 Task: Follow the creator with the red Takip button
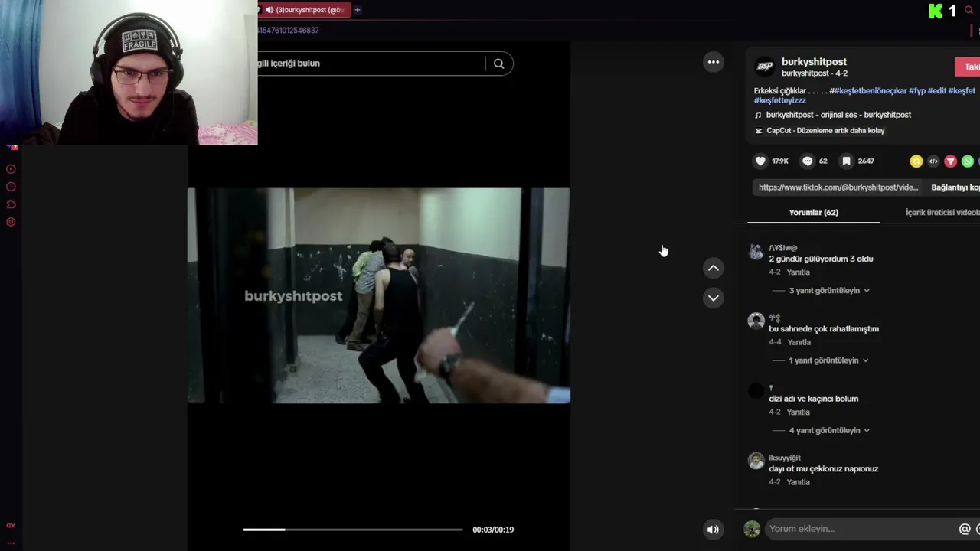pos(968,67)
